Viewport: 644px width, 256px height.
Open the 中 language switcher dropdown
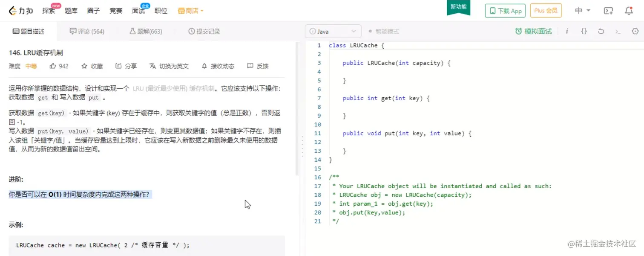coord(582,11)
